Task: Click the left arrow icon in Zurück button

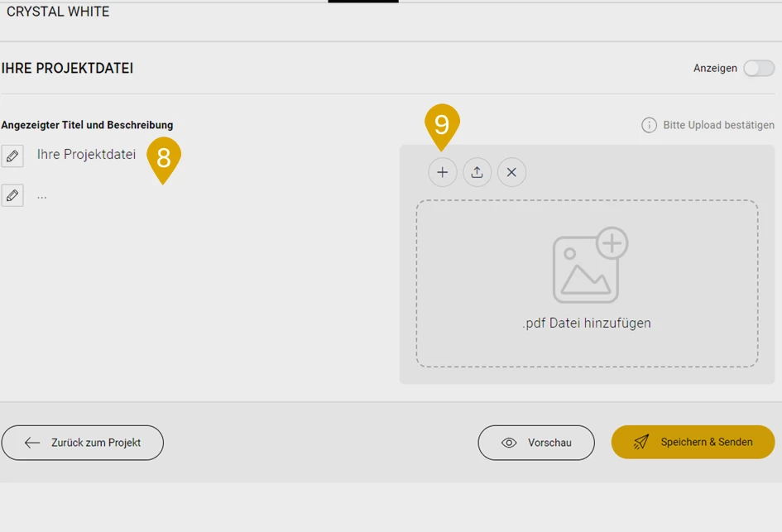Action: coord(32,443)
